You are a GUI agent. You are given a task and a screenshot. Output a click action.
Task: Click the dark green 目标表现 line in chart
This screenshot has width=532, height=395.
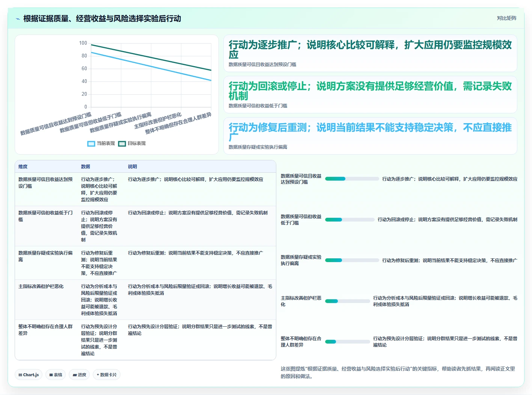click(x=151, y=57)
